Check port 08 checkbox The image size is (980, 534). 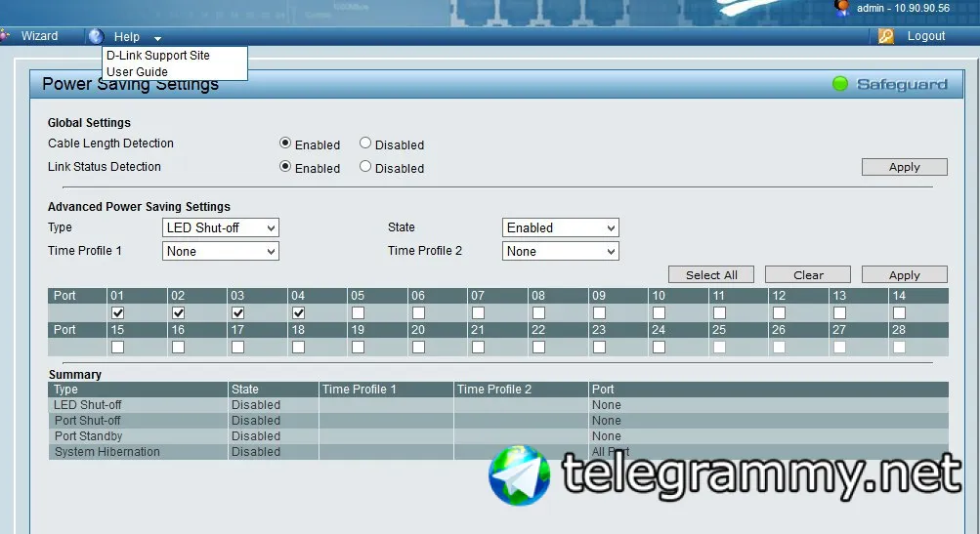pos(538,312)
